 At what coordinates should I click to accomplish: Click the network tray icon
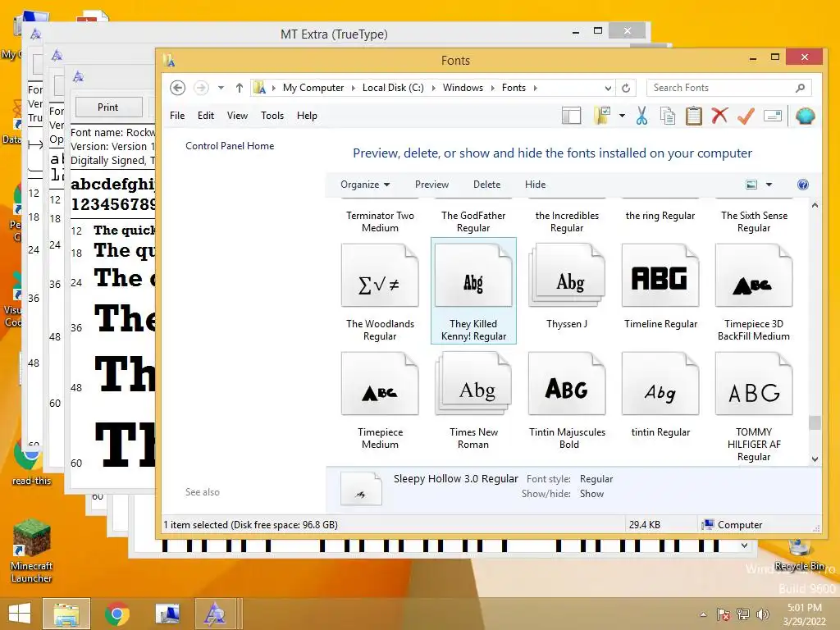click(x=743, y=614)
